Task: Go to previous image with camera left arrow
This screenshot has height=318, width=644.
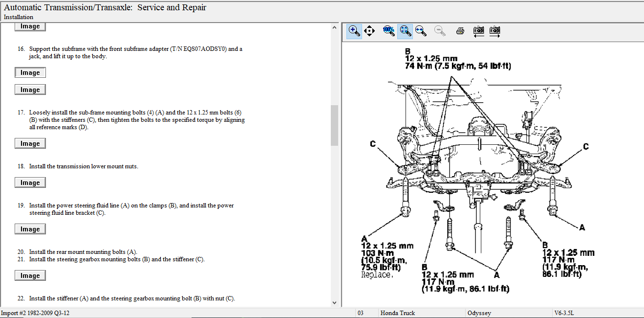Action: click(479, 31)
